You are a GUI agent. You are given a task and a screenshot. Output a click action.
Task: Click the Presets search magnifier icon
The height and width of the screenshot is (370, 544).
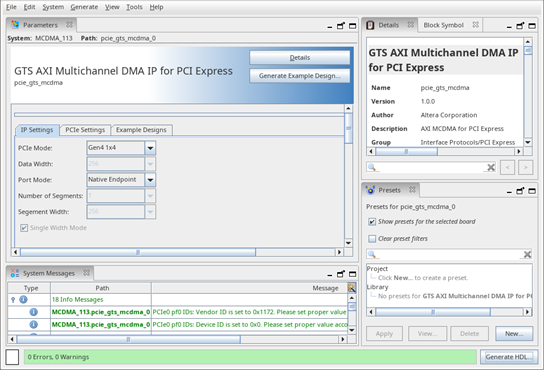coord(372,254)
